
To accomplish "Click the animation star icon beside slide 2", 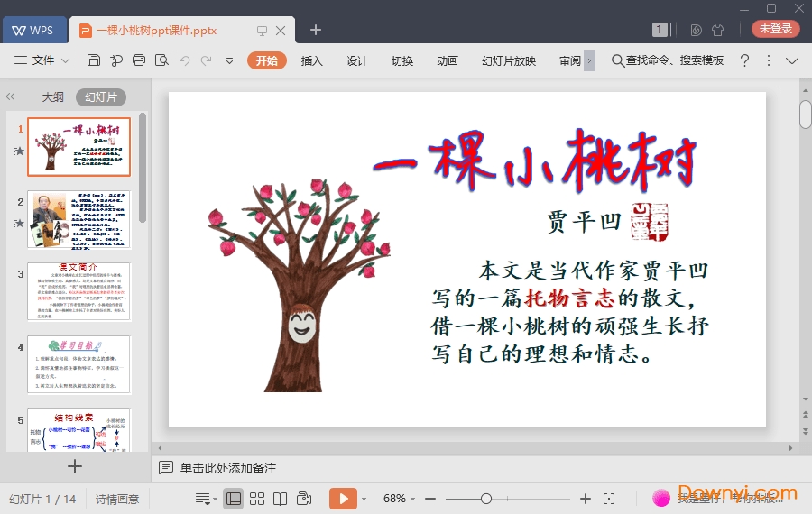I will pyautogui.click(x=19, y=223).
